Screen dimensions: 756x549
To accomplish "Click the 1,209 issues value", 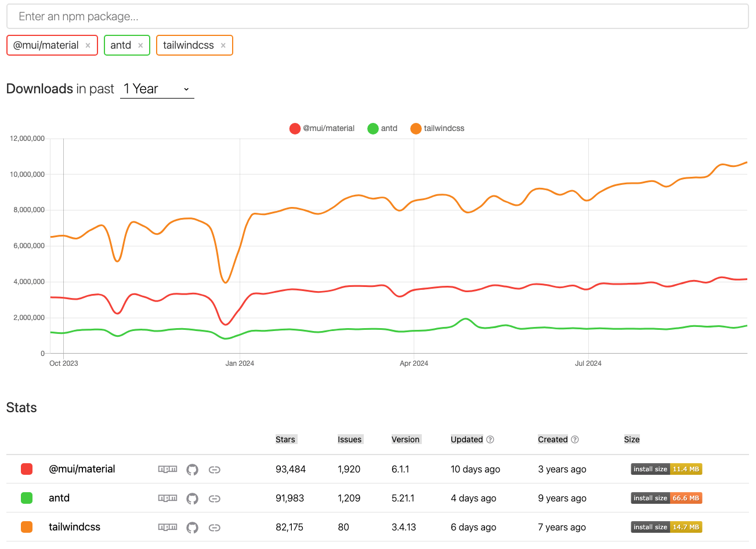I will (x=349, y=498).
